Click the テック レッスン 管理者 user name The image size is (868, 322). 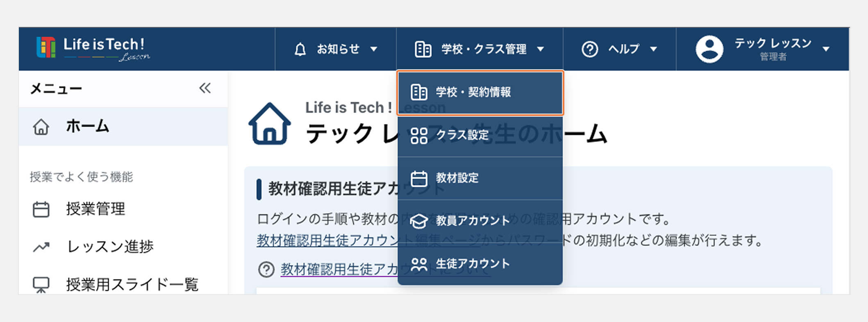coord(773,49)
